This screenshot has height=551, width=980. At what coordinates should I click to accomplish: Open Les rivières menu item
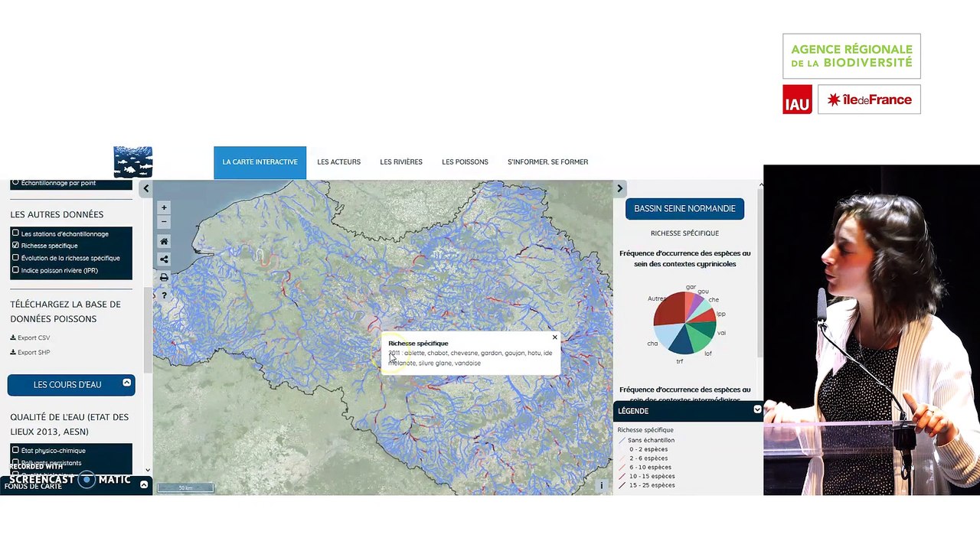coord(401,162)
